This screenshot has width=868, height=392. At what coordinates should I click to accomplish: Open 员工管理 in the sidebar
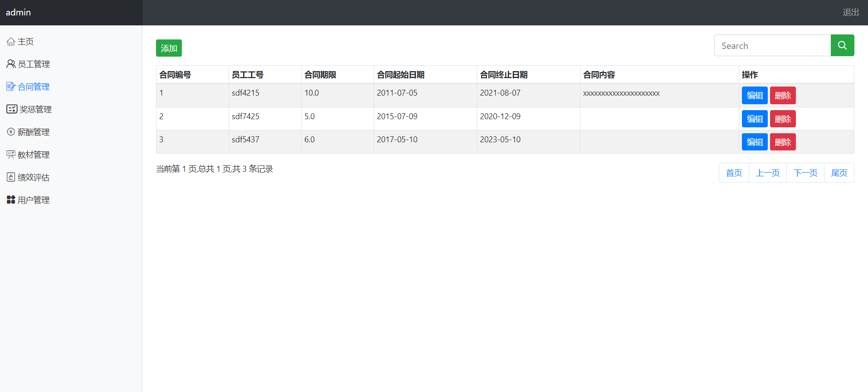(34, 64)
